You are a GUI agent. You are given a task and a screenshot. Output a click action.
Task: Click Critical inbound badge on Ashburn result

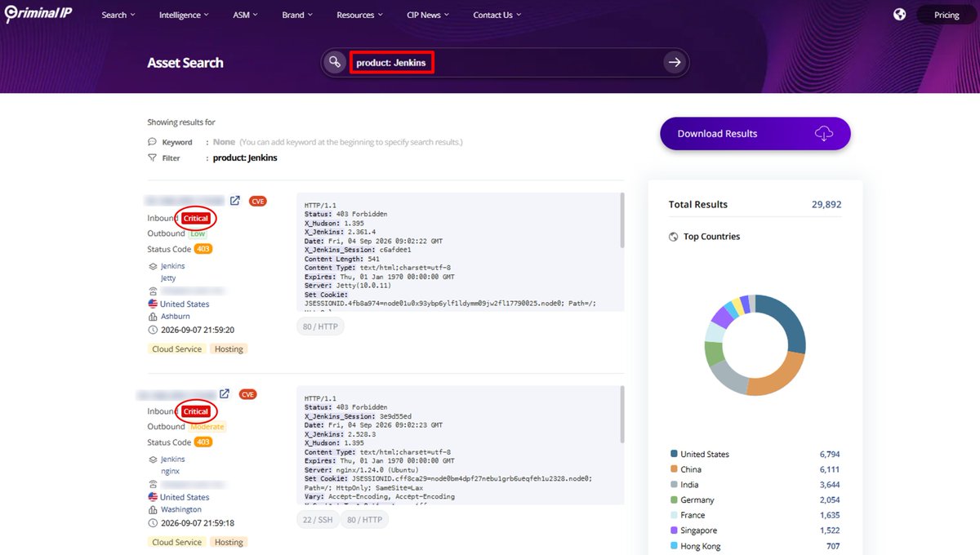[x=196, y=219]
